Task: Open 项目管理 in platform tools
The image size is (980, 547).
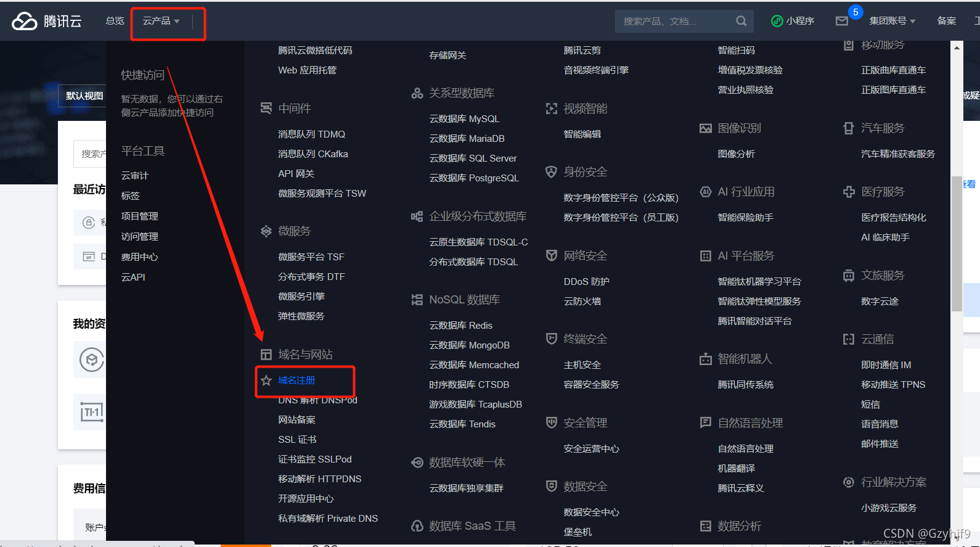Action: [x=140, y=216]
